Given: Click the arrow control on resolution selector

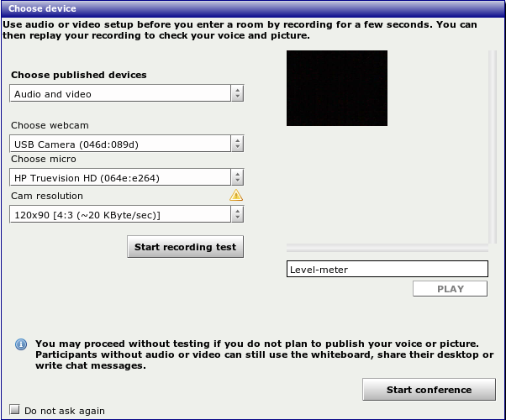Looking at the screenshot, I should coord(237,215).
